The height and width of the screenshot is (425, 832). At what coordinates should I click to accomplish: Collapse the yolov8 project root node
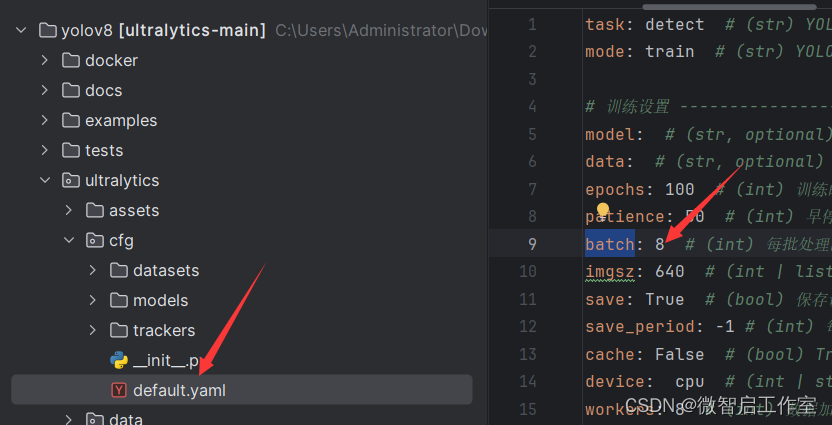point(21,30)
